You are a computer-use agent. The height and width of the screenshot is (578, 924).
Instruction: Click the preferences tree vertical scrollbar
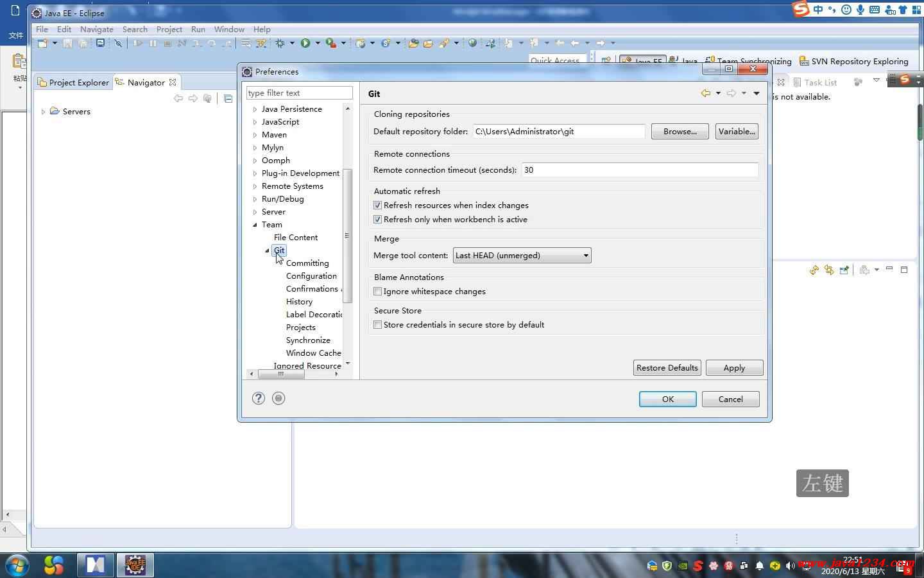pyautogui.click(x=348, y=236)
